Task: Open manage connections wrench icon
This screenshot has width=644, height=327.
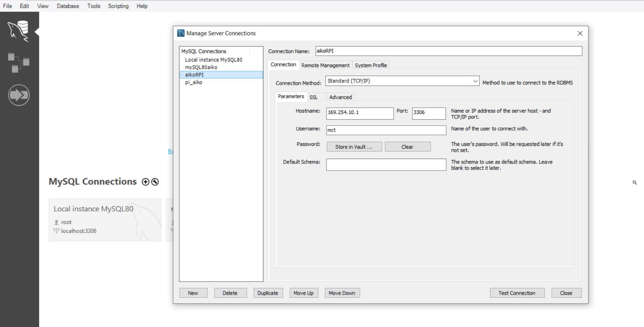Action: point(155,182)
